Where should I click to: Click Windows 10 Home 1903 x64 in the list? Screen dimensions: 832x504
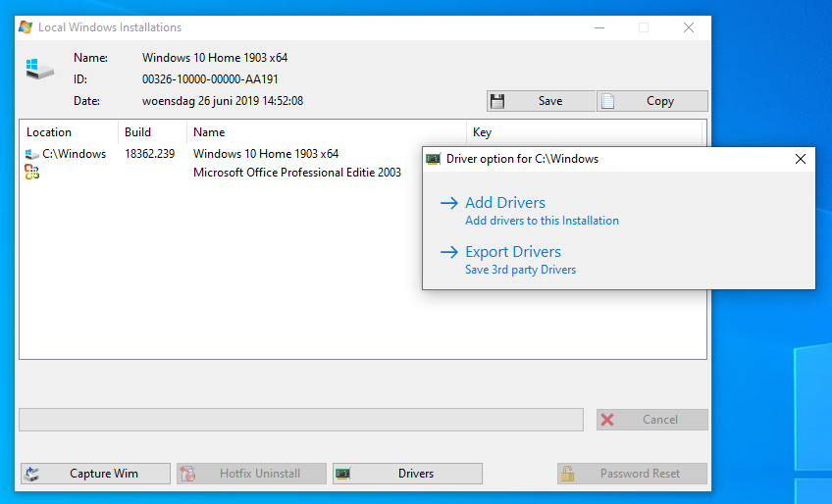click(266, 154)
